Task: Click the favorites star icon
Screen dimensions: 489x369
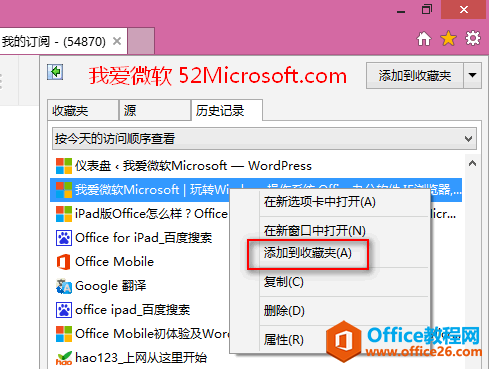Action: point(448,38)
